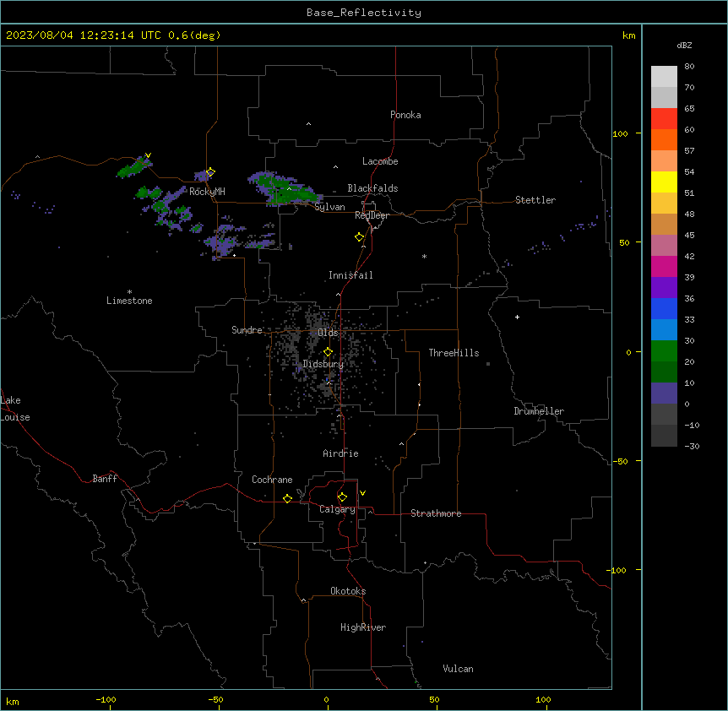Click the km unit label near the top-right corner

[x=629, y=35]
